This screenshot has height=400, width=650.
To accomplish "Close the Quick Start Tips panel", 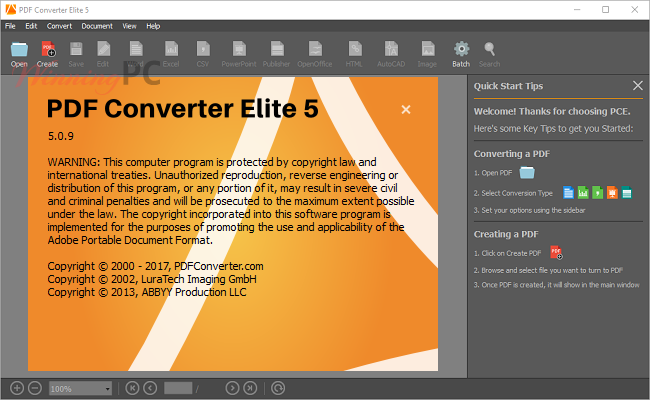I will pyautogui.click(x=638, y=85).
